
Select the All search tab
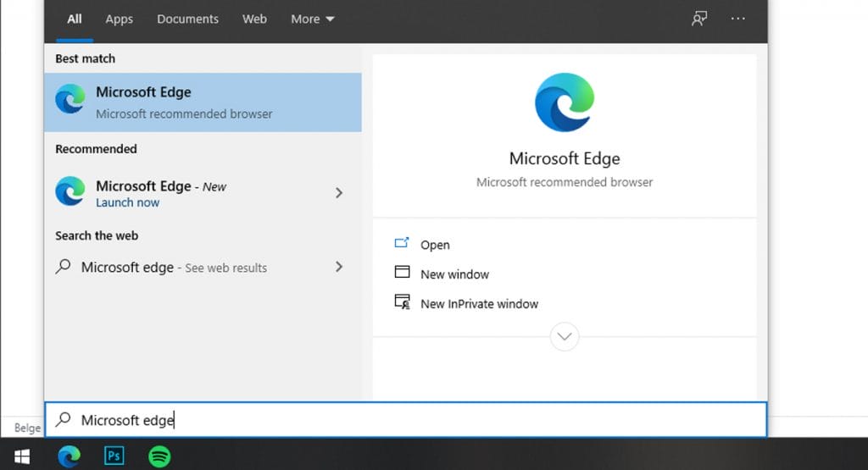click(75, 19)
